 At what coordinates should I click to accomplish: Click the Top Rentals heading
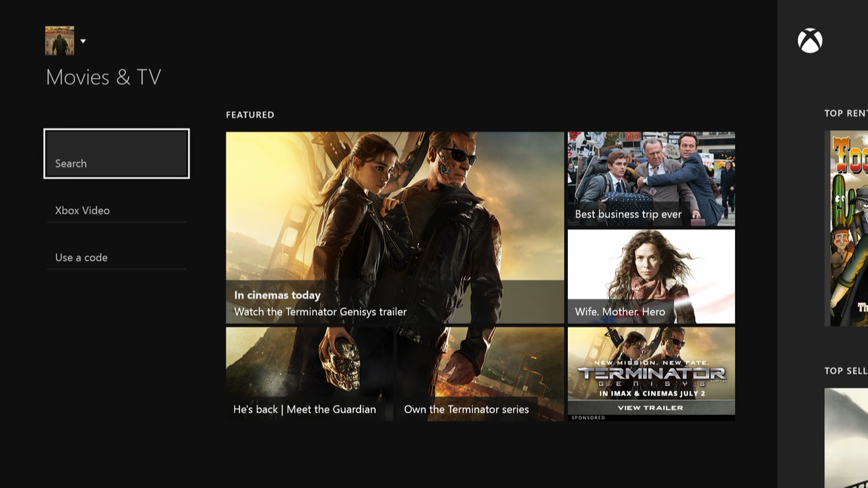pyautogui.click(x=846, y=113)
